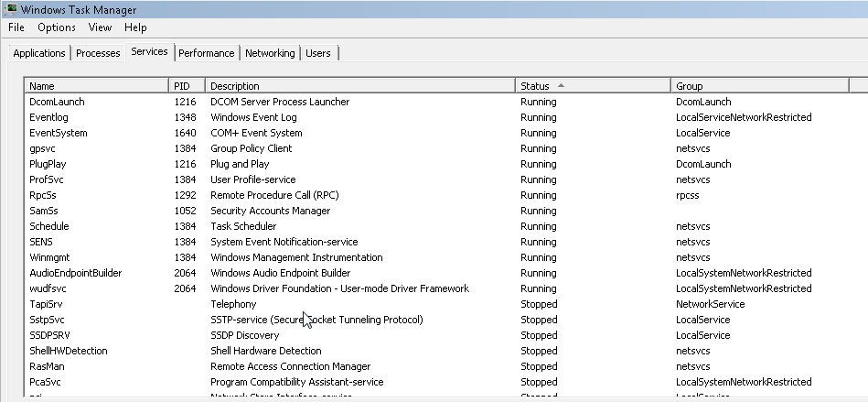Sort by the PID column header
The image size is (868, 402).
click(188, 86)
